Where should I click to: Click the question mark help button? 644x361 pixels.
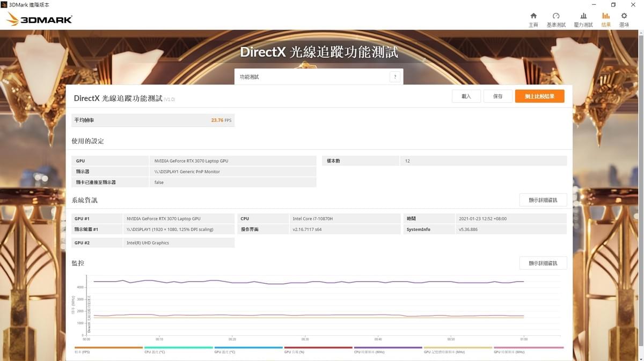click(x=395, y=77)
